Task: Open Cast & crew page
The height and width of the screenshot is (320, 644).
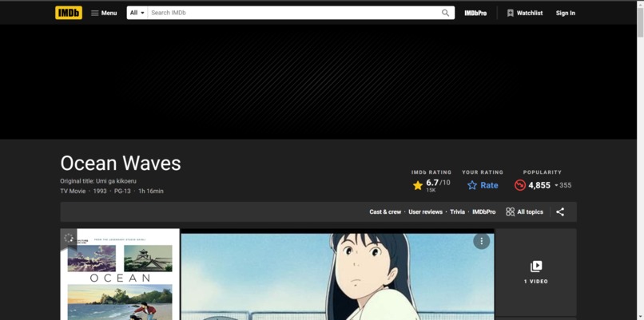Action: (x=385, y=212)
